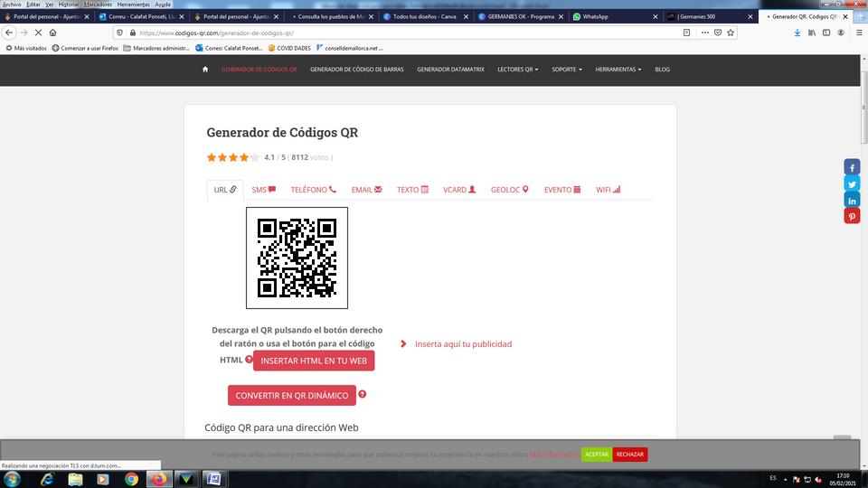Screen dimensions: 868x488
Task: Open Firefox Herramientas menu
Action: click(134, 4)
